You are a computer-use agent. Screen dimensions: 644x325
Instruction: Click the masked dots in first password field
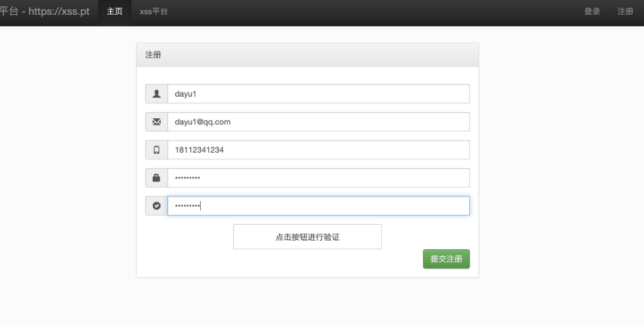pos(187,177)
